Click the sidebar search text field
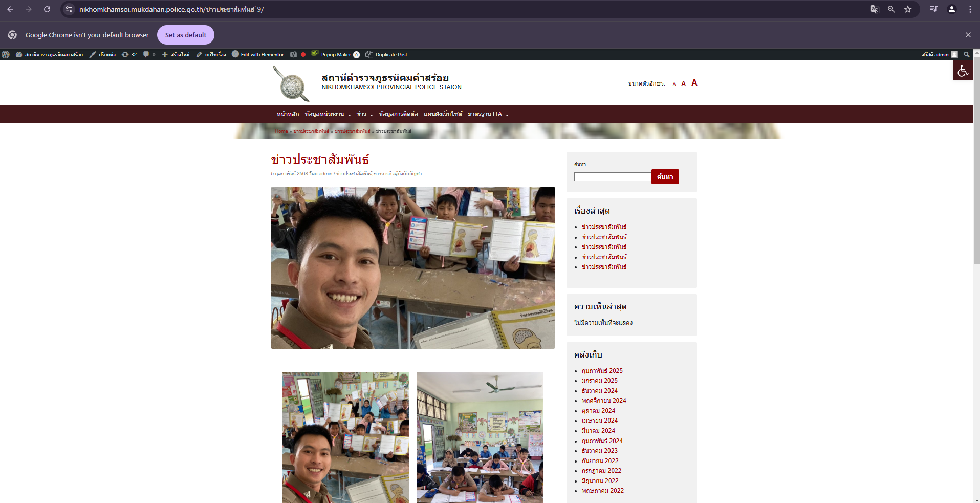Viewport: 980px width, 503px height. (x=612, y=177)
